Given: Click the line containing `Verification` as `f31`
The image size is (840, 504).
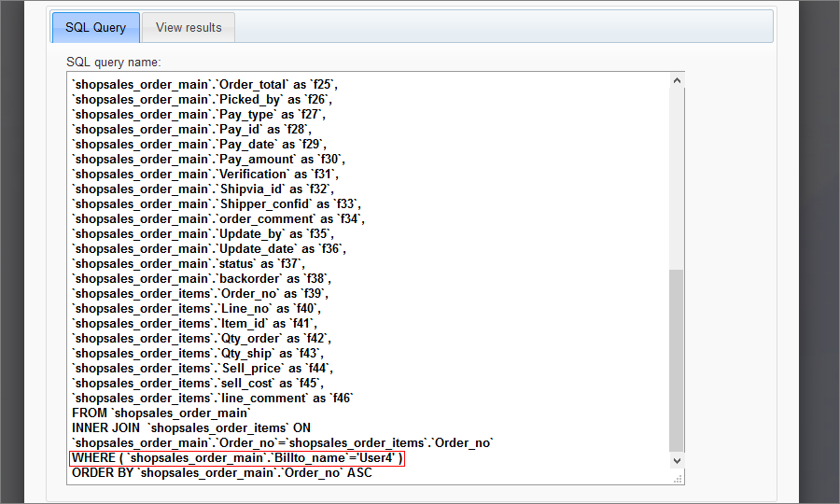Looking at the screenshot, I should coord(205,175).
